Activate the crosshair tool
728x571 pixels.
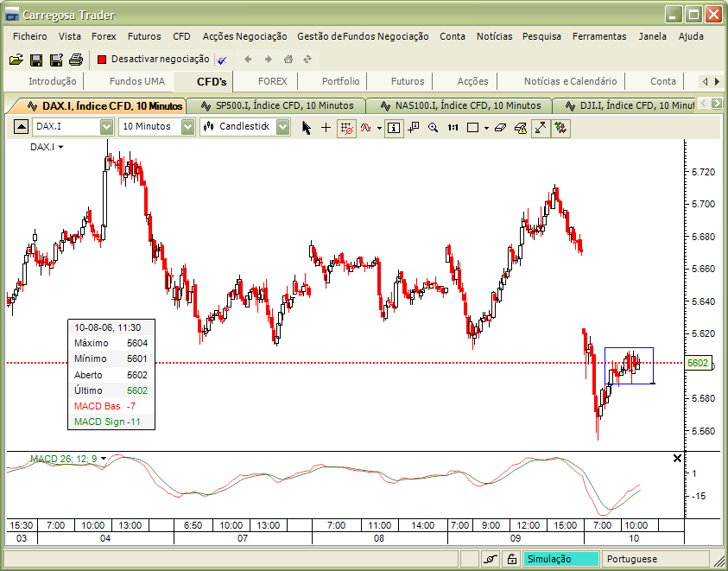coord(326,128)
